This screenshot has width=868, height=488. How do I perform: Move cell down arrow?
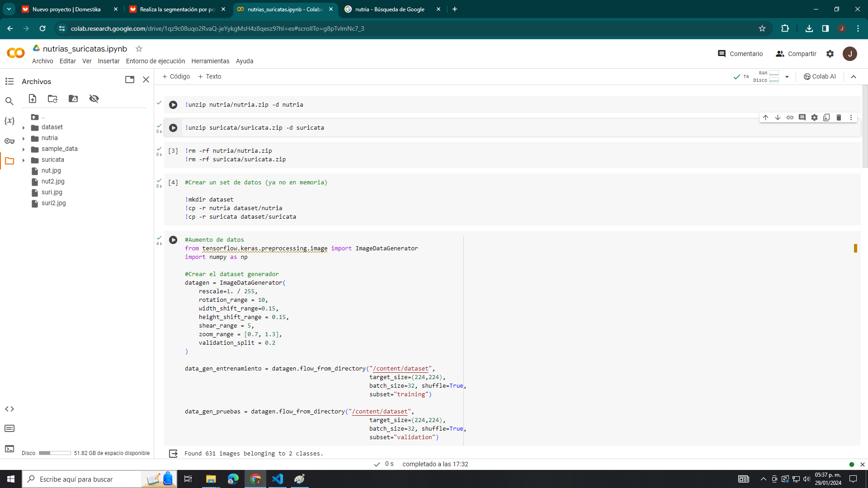(x=778, y=117)
